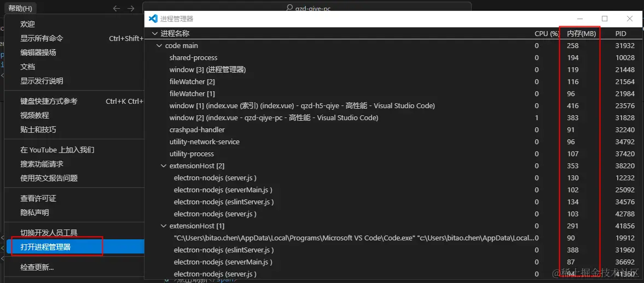This screenshot has width=644, height=283.
Task: Select the crashpad-handler row
Action: click(x=394, y=129)
